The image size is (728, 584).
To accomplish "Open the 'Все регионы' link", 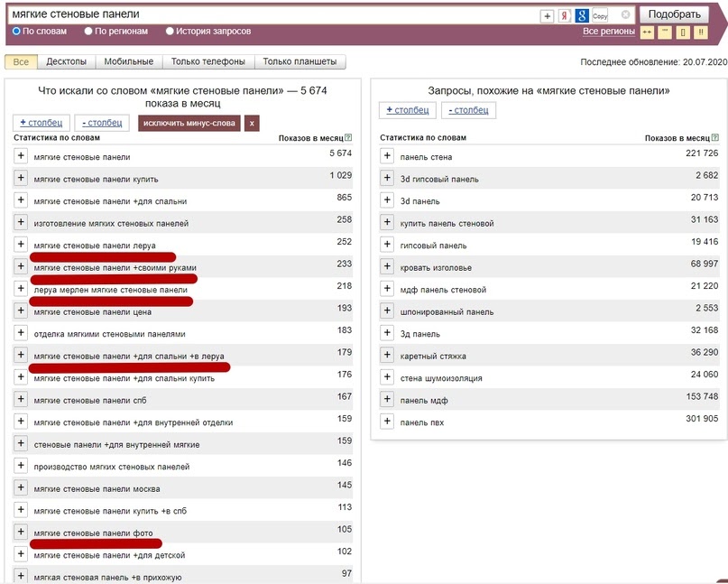I will pyautogui.click(x=609, y=31).
